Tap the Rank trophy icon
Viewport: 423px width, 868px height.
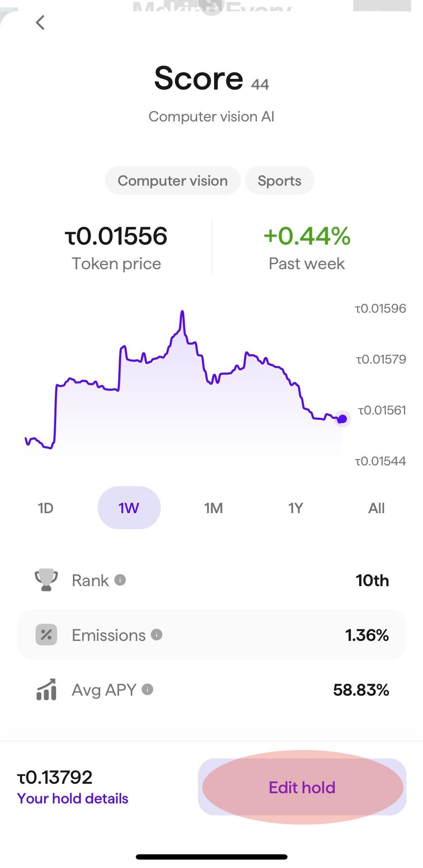tap(46, 580)
